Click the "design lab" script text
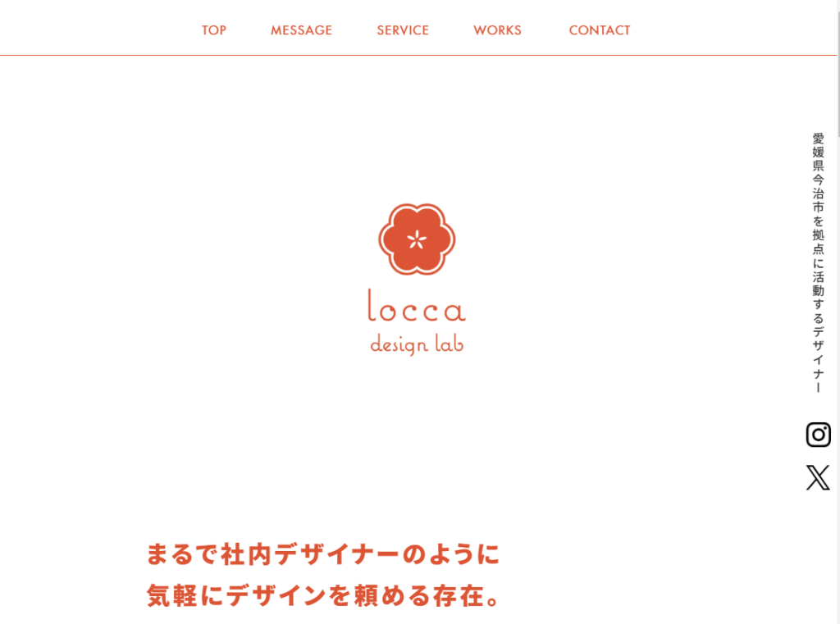 (x=417, y=344)
